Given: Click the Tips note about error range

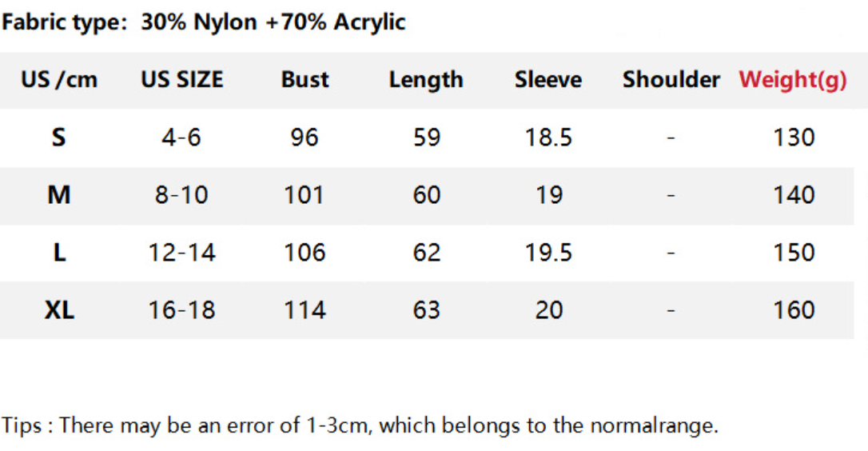Looking at the screenshot, I should tap(360, 425).
